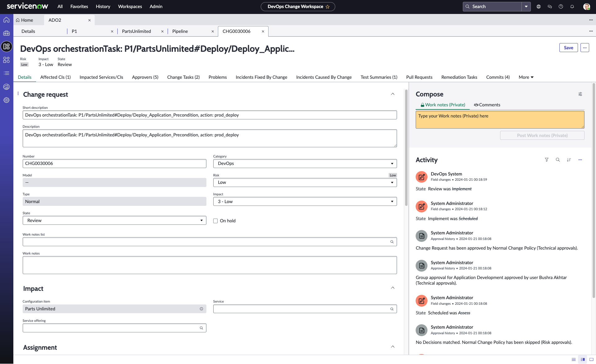Open Activity more options menu
596x364 pixels.
coord(580,160)
